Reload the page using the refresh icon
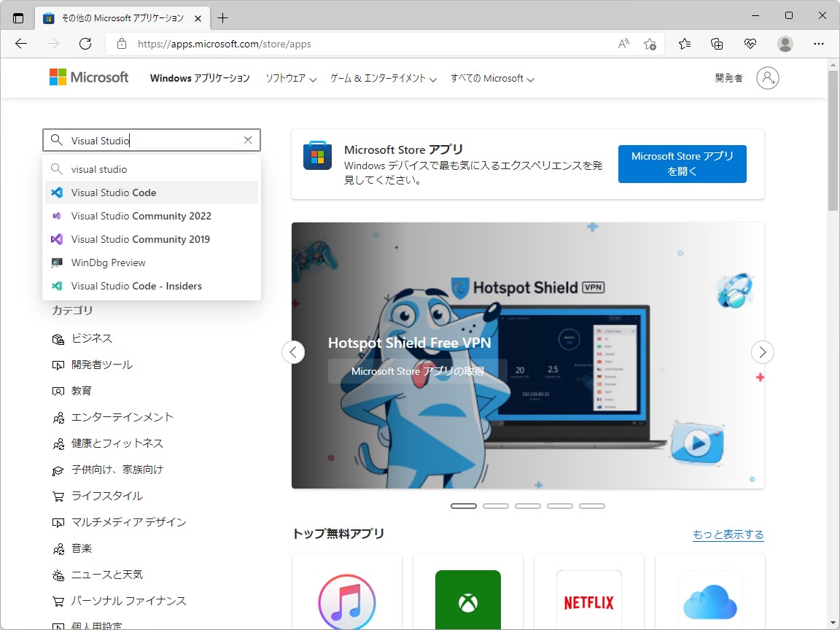Screen dimensions: 840x630 [85, 44]
